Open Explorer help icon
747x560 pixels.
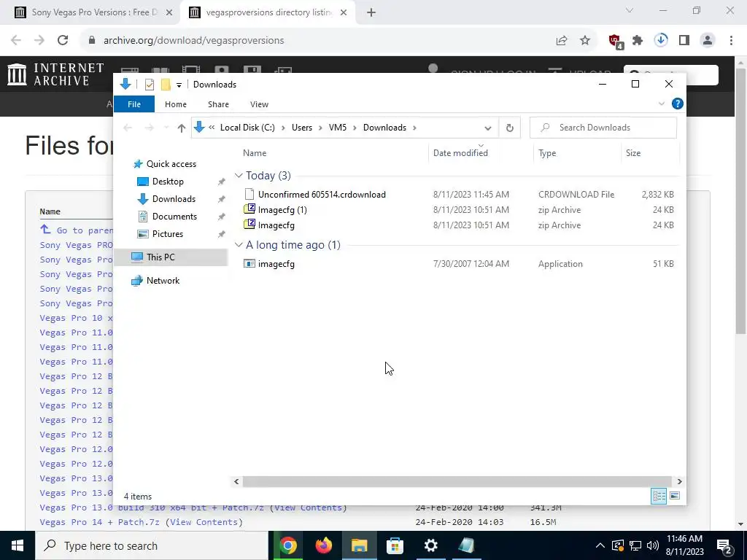(677, 104)
